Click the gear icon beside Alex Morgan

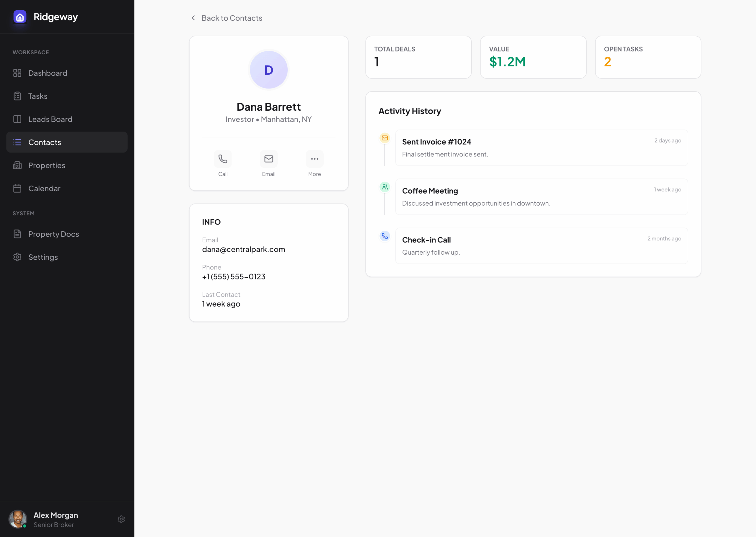click(121, 519)
